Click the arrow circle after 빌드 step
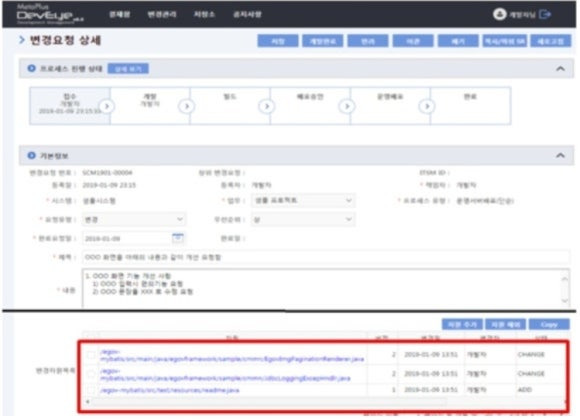 (x=267, y=107)
